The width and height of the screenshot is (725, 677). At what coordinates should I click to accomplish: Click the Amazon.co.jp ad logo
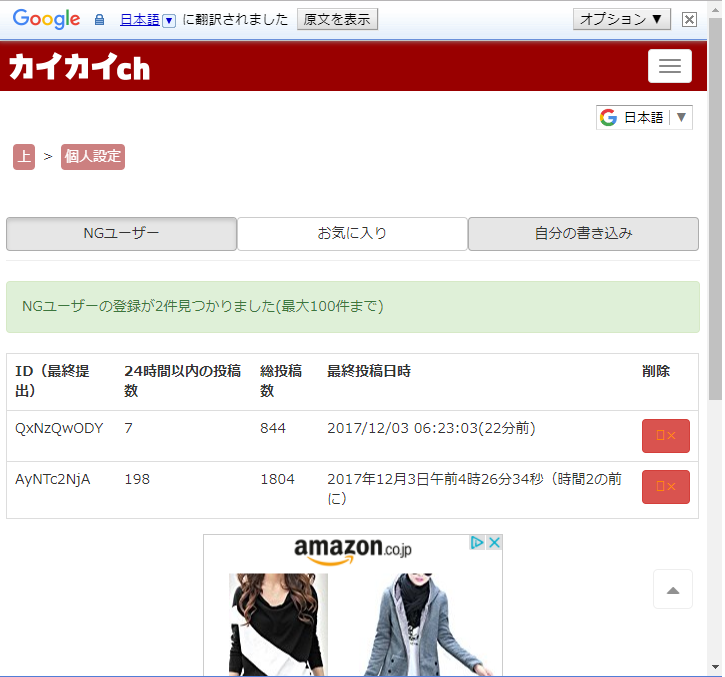tap(352, 550)
